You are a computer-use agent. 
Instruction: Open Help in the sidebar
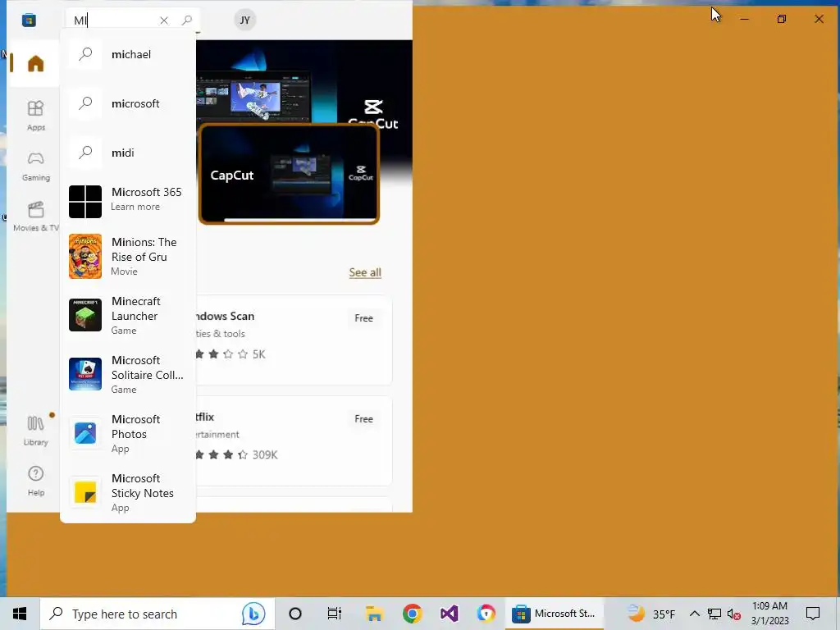pyautogui.click(x=35, y=481)
